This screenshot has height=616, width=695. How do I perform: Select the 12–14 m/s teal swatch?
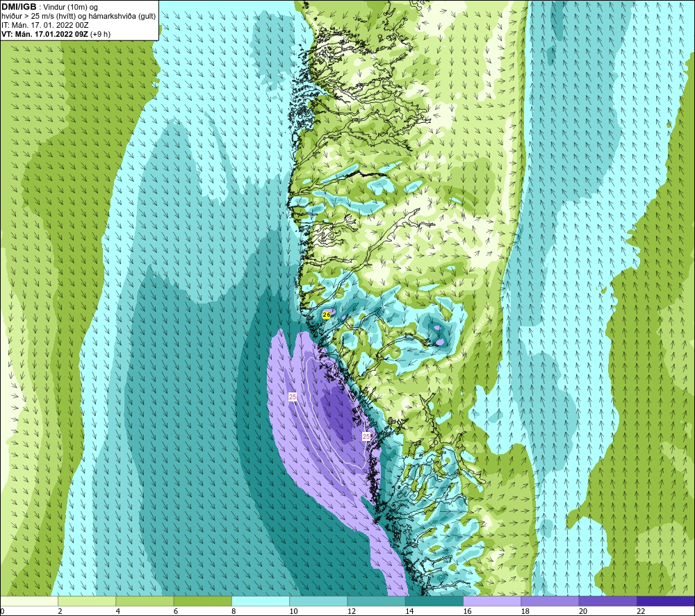pyautogui.click(x=376, y=601)
